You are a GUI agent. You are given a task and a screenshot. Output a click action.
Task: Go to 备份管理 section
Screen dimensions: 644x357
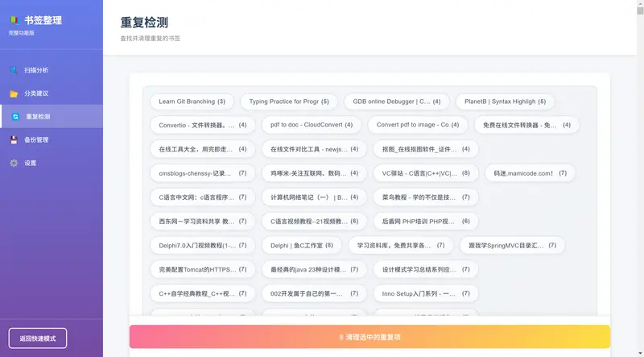52,140
